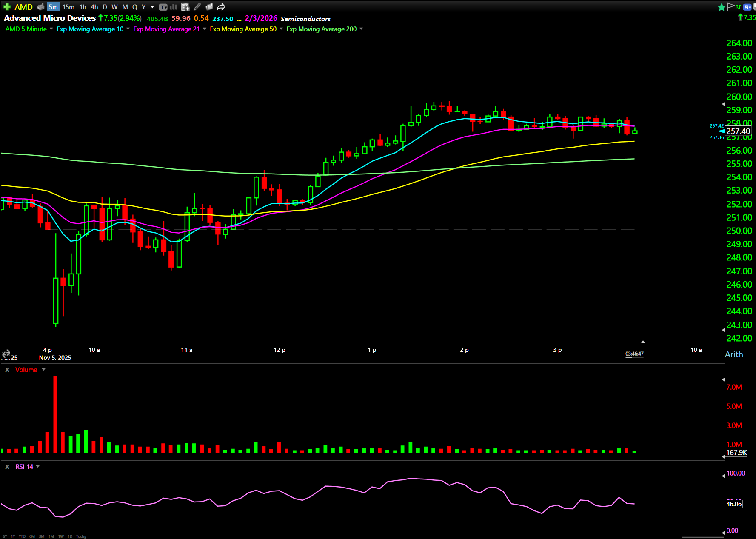Open the Volume indicator dropdown menu
Screen dimensions: 756x539
pyautogui.click(x=43, y=370)
